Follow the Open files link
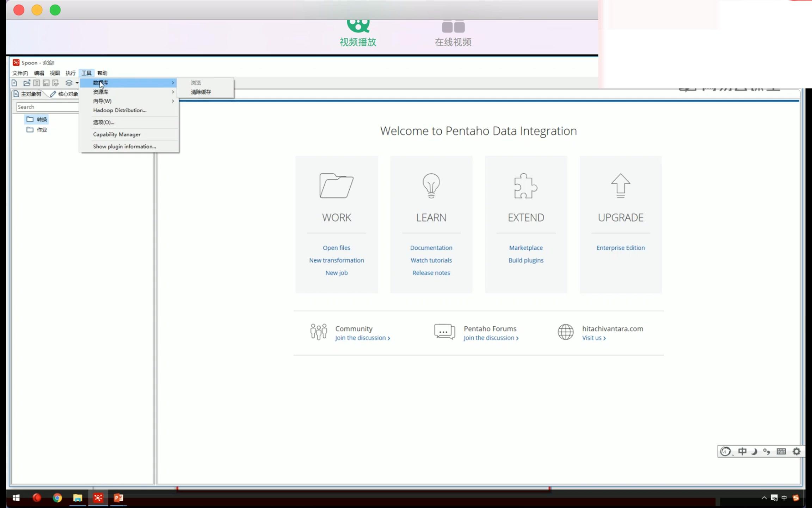The width and height of the screenshot is (812, 508). pos(337,248)
